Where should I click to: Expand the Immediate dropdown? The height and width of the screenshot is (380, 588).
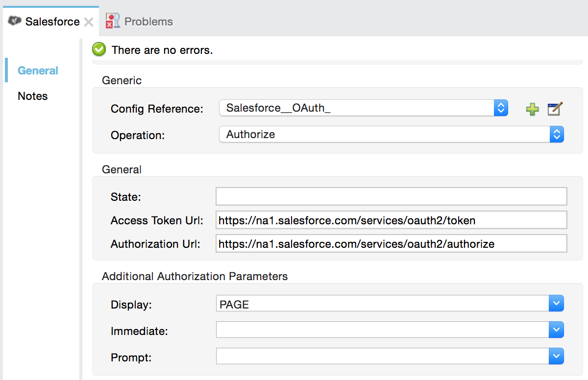[x=556, y=330]
